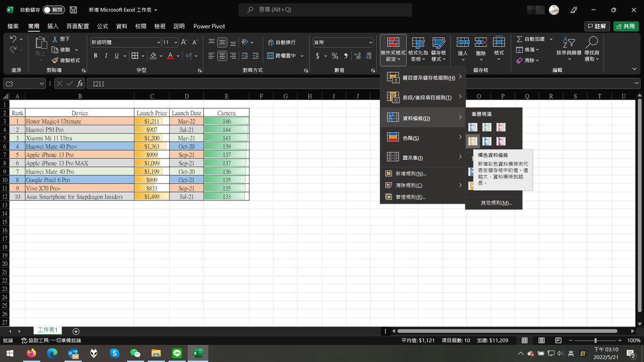The image size is (644, 362).
Task: Click the increase decimal icon
Action: [358, 56]
